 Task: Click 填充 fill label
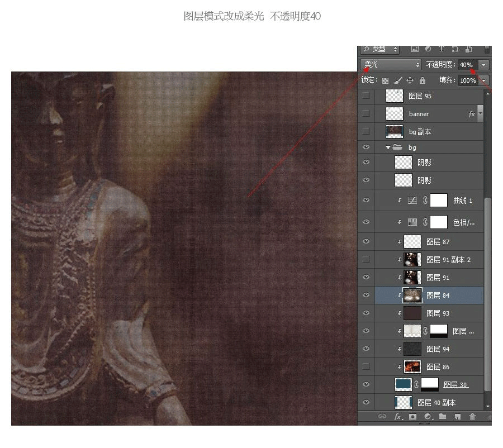pyautogui.click(x=447, y=80)
